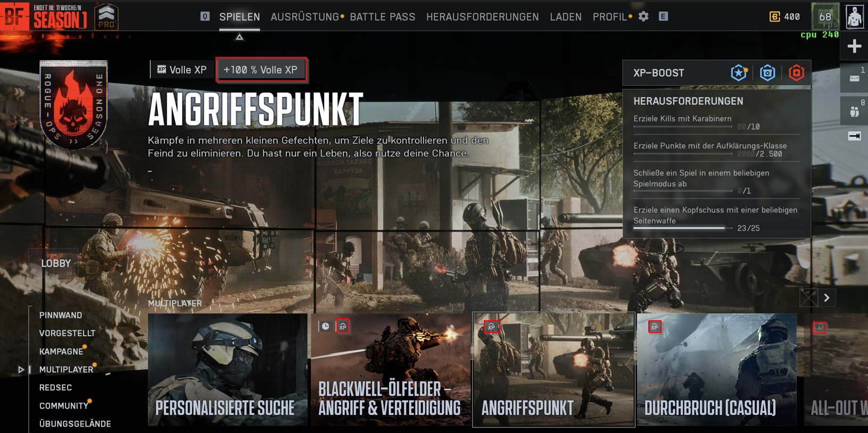Click the red hexagon XP boost icon
Viewport: 868px width, 433px height.
coord(796,73)
